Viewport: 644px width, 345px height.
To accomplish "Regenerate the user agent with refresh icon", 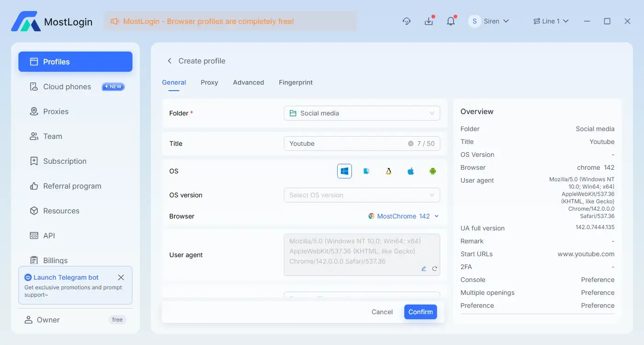I will pos(435,268).
